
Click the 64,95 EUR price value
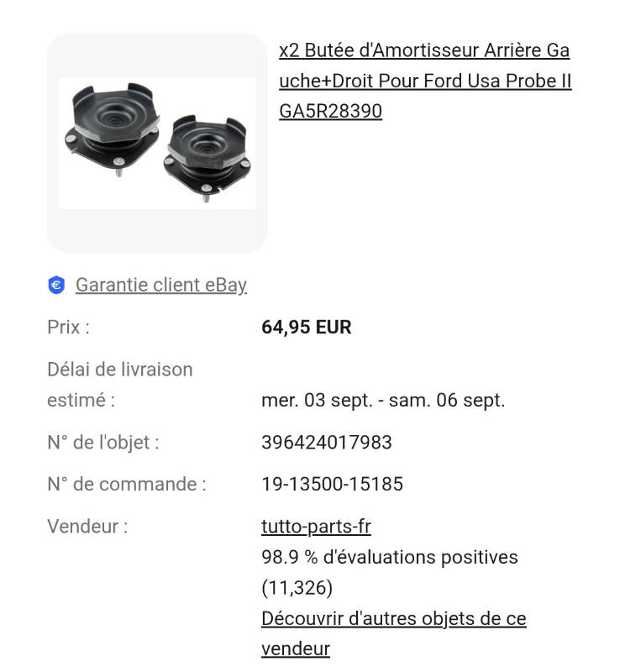pyautogui.click(x=307, y=328)
